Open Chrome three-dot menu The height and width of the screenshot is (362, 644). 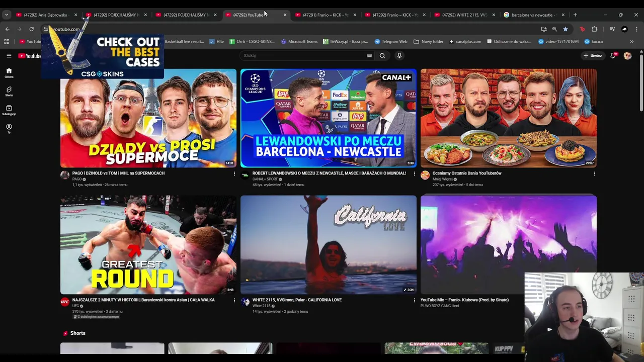pos(636,29)
